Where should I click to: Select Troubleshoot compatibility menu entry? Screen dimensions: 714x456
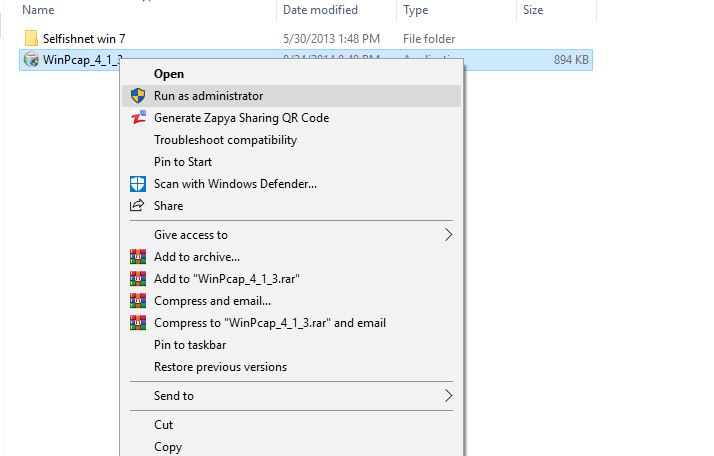pyautogui.click(x=225, y=140)
